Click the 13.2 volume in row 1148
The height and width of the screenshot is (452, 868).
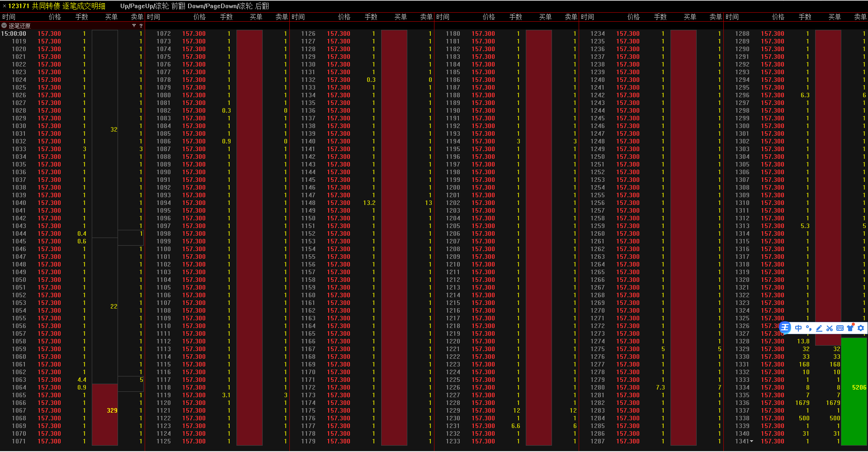point(369,203)
